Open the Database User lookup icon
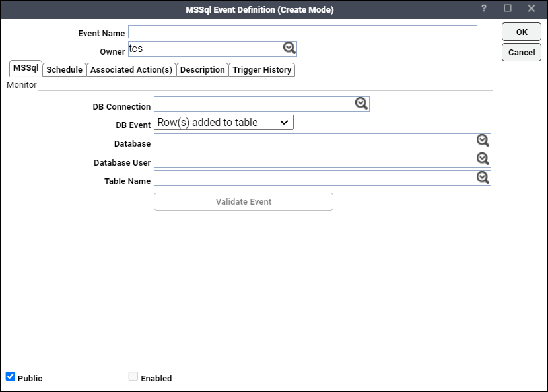 click(x=483, y=159)
